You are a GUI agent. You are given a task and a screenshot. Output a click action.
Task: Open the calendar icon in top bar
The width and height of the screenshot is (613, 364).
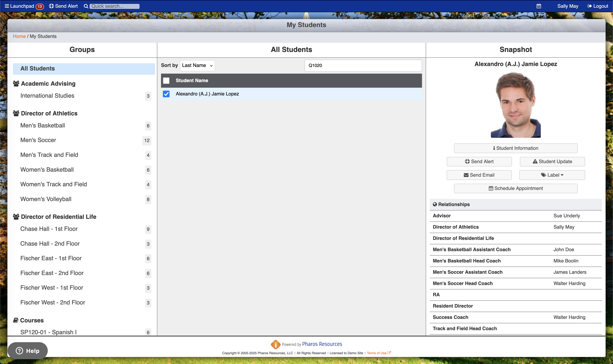(x=539, y=6)
